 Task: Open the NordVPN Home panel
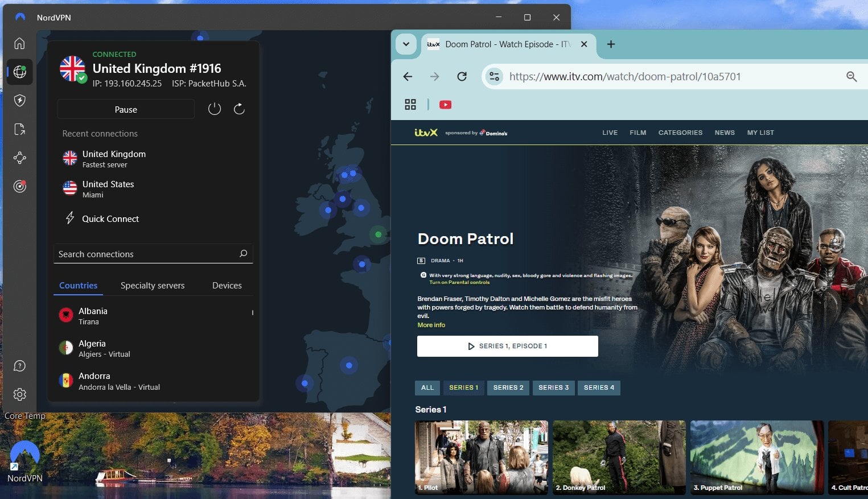[19, 43]
